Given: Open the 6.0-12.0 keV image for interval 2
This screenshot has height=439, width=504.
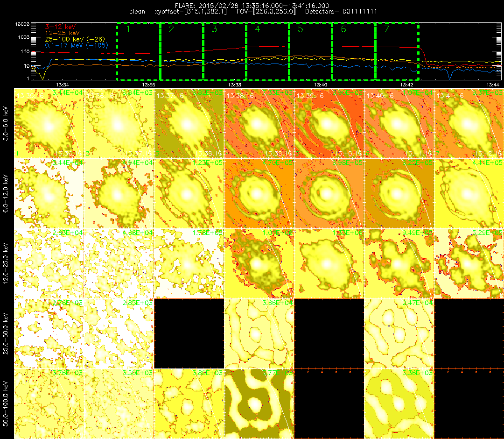Looking at the screenshot, I should point(119,194).
